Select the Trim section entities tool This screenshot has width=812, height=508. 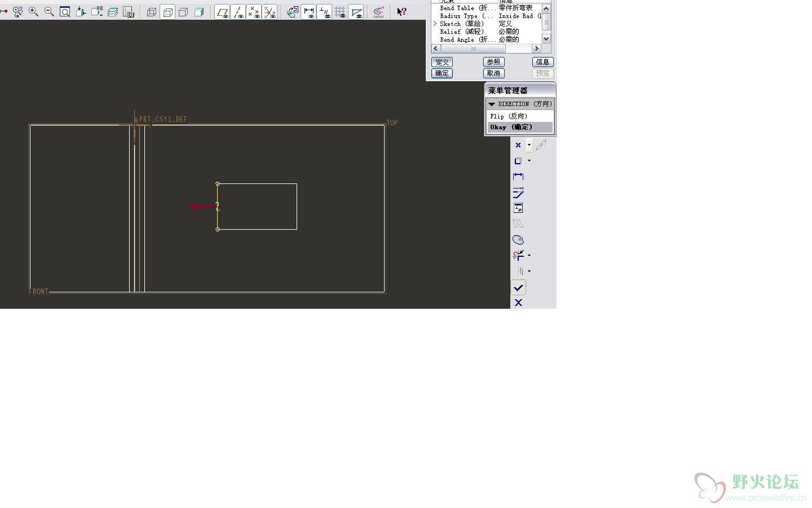point(518,255)
